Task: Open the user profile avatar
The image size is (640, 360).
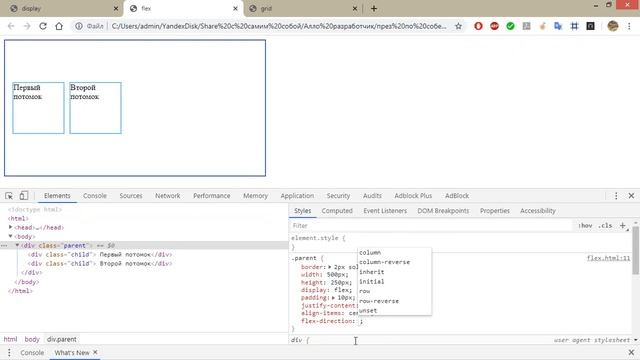Action: 613,26
